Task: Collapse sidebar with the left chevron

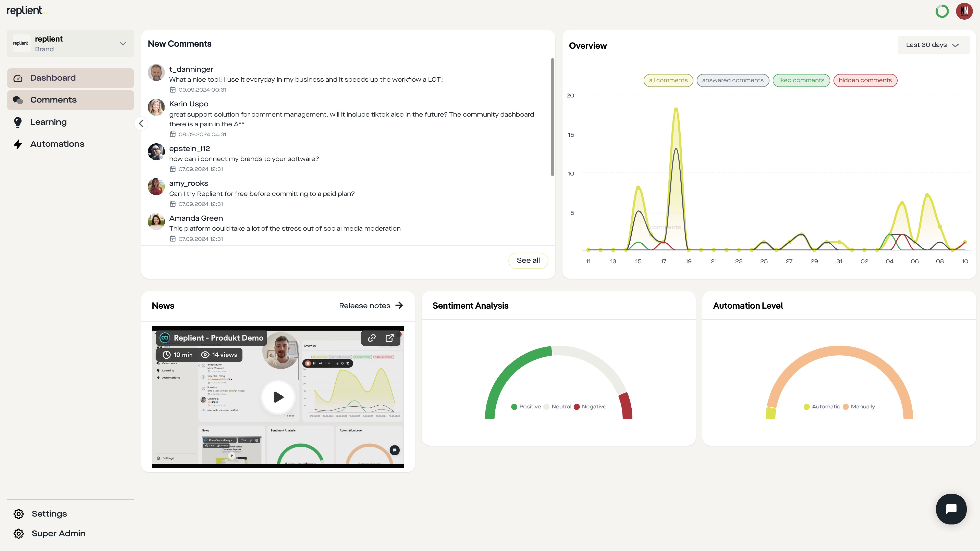Action: coord(141,123)
